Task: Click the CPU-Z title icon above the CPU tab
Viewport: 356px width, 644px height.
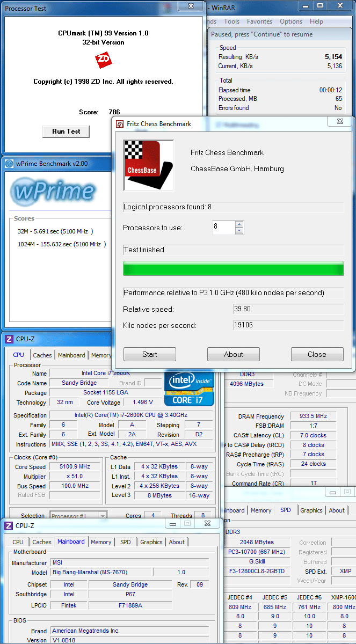Action: (x=9, y=339)
